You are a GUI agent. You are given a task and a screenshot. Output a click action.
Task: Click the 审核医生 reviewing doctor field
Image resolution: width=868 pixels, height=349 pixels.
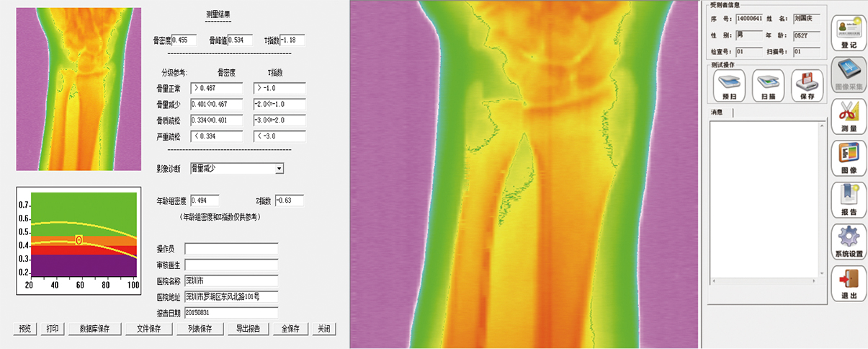[x=231, y=265]
